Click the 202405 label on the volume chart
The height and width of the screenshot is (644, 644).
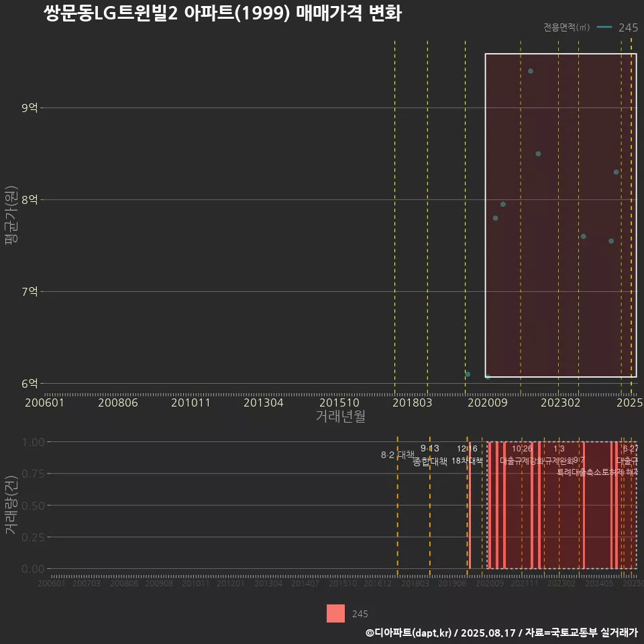(599, 583)
